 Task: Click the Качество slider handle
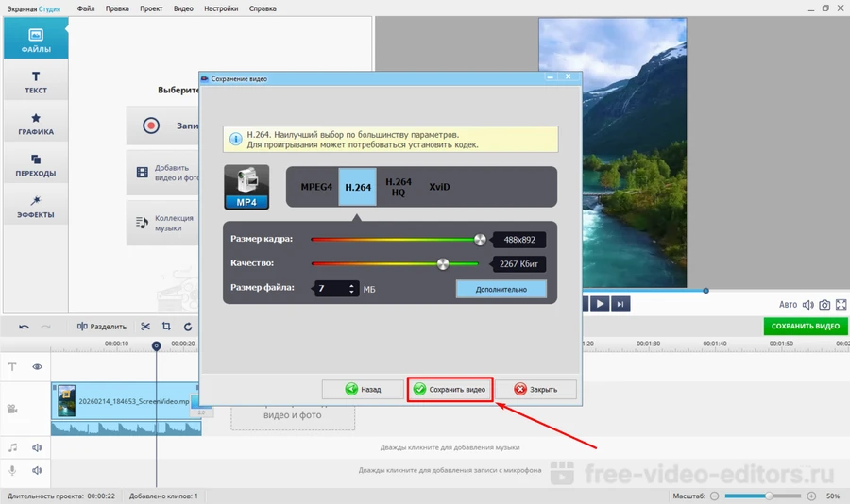[x=443, y=264]
